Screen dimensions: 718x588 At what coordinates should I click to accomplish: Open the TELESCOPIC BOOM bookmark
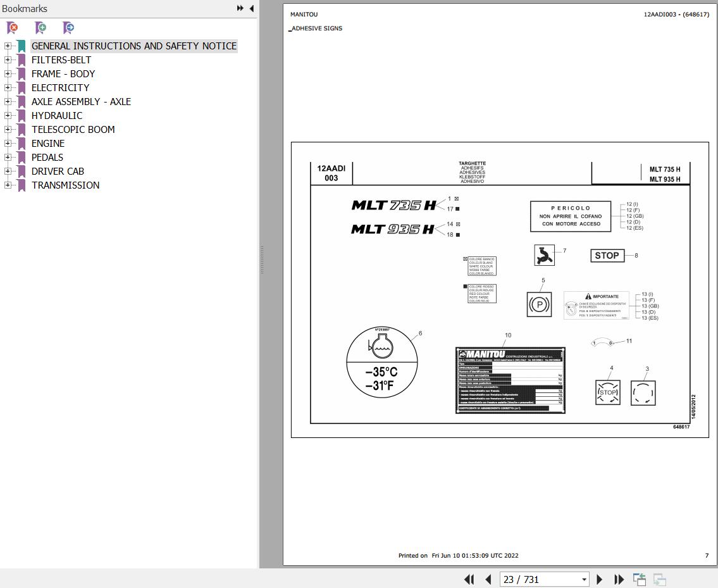click(x=73, y=130)
